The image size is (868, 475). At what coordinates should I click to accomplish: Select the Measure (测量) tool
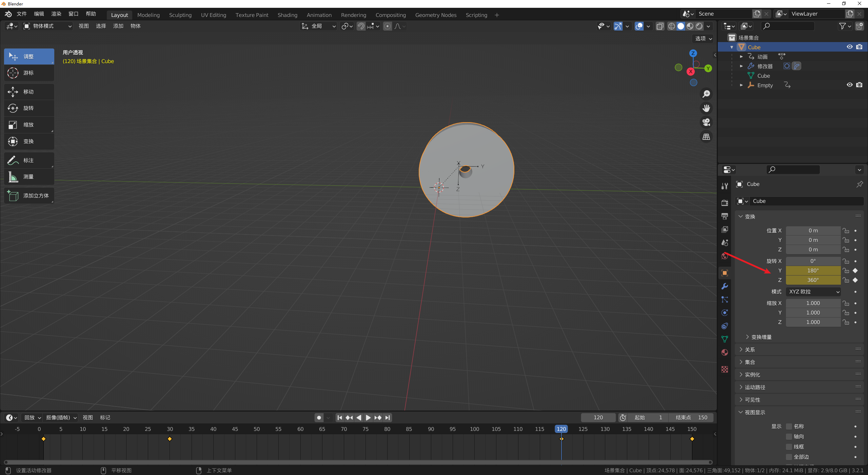tap(29, 177)
